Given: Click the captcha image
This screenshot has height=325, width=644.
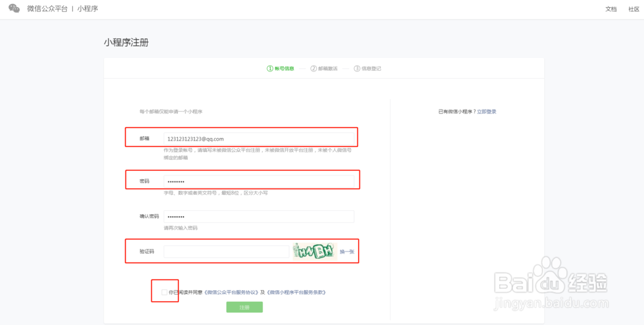Looking at the screenshot, I should tap(315, 251).
